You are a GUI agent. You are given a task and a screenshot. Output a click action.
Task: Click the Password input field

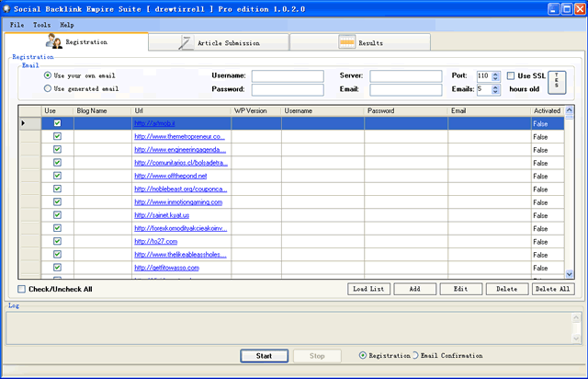(288, 89)
